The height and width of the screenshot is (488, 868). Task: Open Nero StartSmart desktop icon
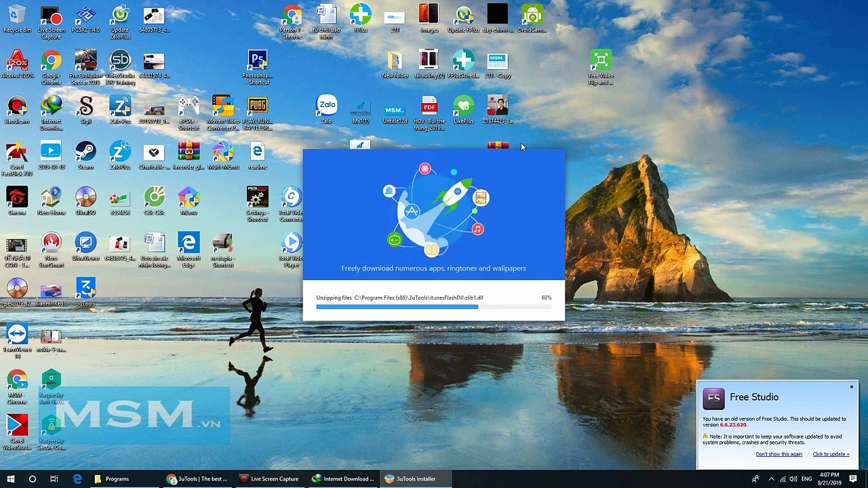pyautogui.click(x=51, y=250)
